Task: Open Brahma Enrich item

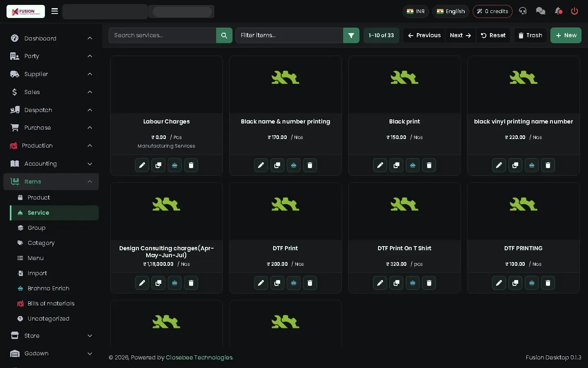Action: pyautogui.click(x=54, y=288)
